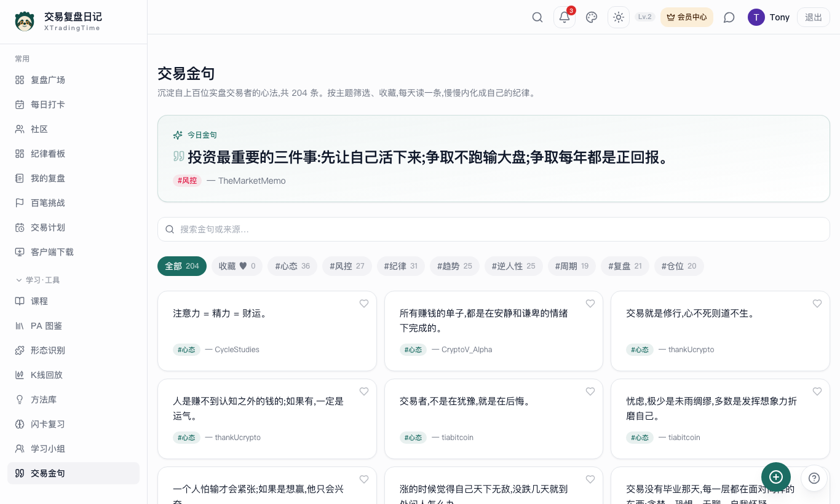Favorite the 交易就是修行 quote card
This screenshot has height=504, width=840.
pos(817,304)
